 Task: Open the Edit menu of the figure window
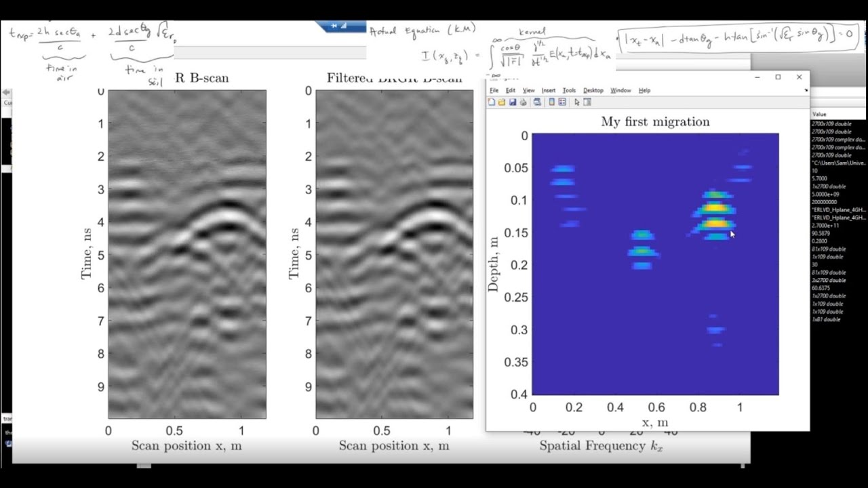point(511,90)
